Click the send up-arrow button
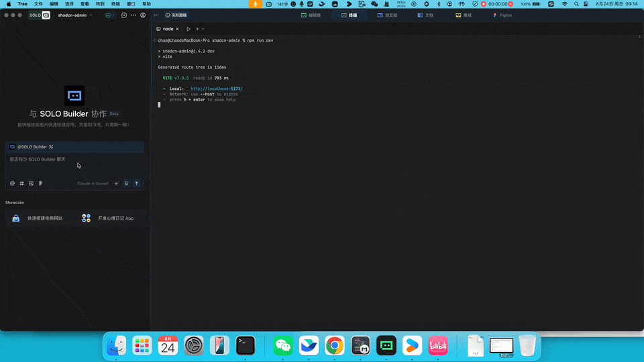The width and height of the screenshot is (644, 362). point(137,183)
